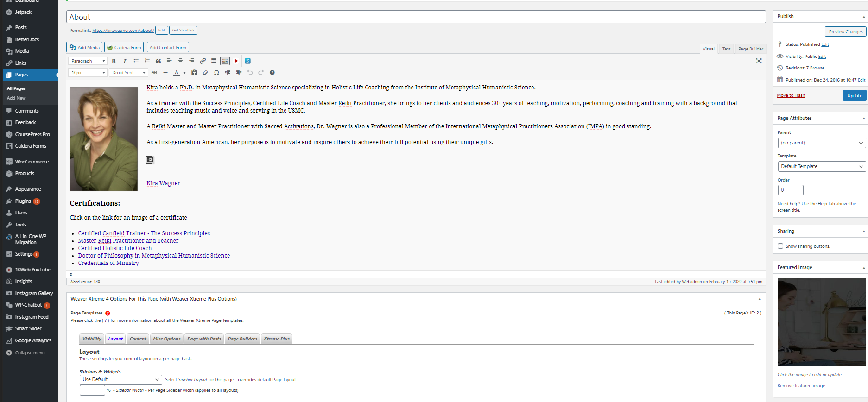Open the Paragraph format dropdown
Screen dimensions: 868x402
(88, 61)
